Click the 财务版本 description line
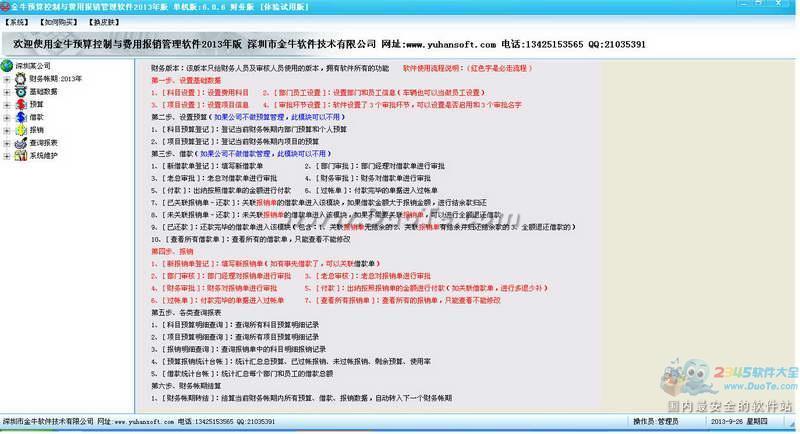Screen dimensions: 800x434 click(270, 68)
